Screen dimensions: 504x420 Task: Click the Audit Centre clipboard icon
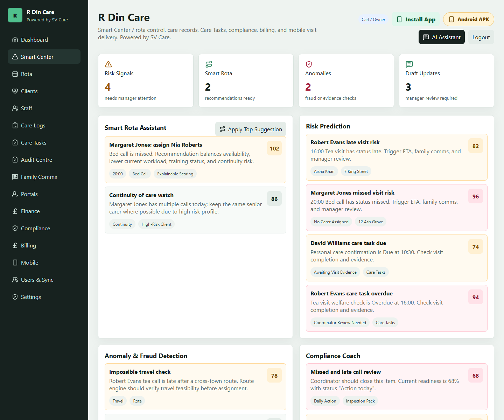point(15,160)
